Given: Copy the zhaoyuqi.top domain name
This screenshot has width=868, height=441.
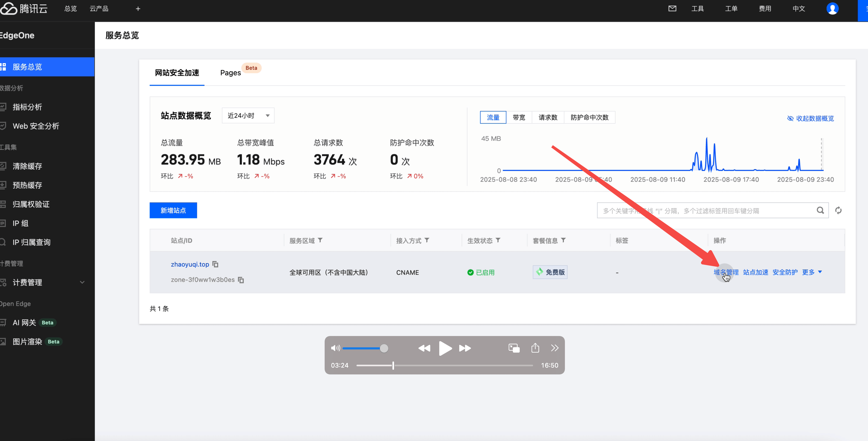Looking at the screenshot, I should pos(215,264).
